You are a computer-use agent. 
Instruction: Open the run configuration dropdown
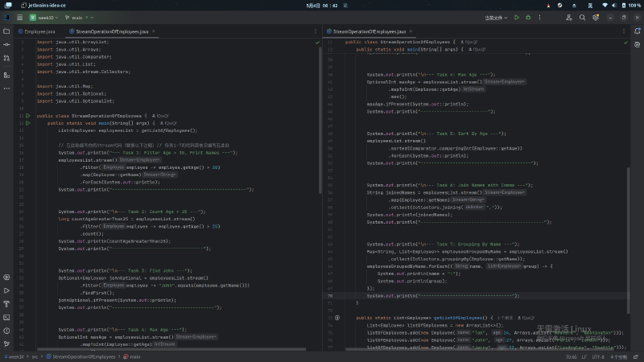pos(496,18)
